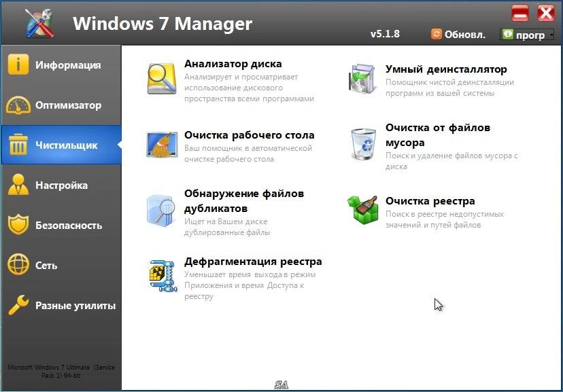Screen dimensions: 563x392
Task: Open the Обнаружение файлов дубликатов link
Action: coord(244,201)
